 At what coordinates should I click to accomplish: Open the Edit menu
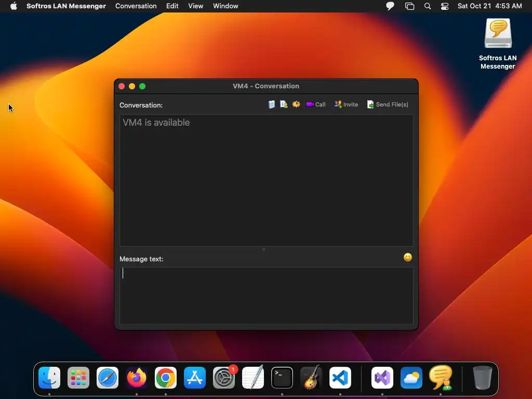click(x=172, y=6)
